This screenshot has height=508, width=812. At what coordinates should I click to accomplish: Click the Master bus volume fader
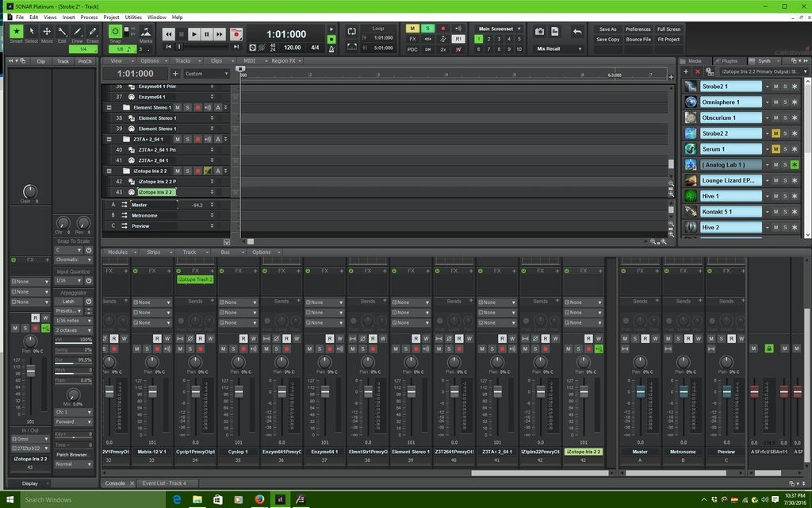(640, 392)
